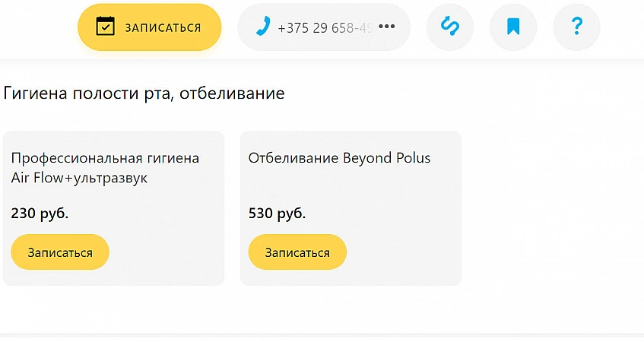This screenshot has width=644, height=342.
Task: Click the calendar icon in the booking button
Action: click(105, 27)
